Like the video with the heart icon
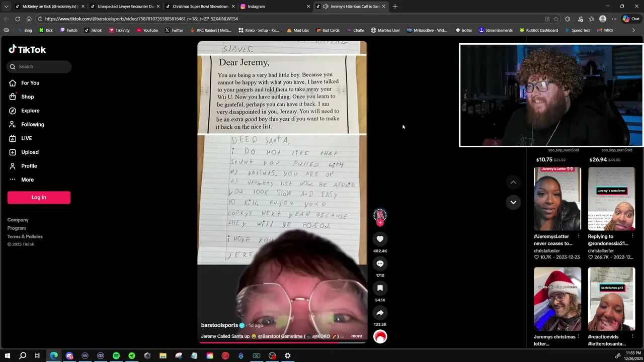The width and height of the screenshot is (644, 362). [x=380, y=239]
